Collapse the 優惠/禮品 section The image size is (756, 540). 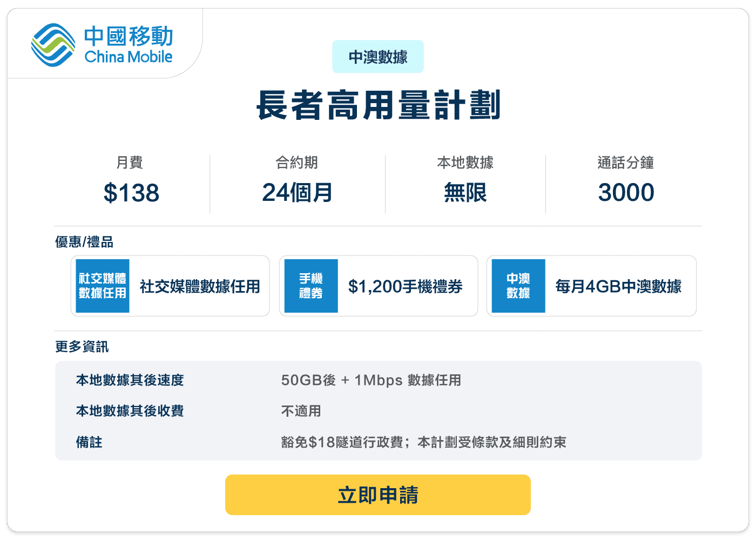click(x=84, y=242)
